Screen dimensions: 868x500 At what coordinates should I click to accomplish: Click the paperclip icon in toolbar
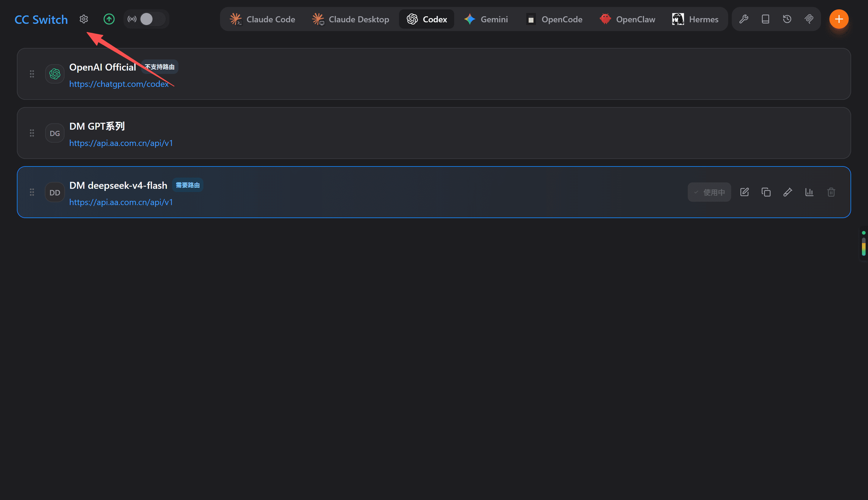[x=809, y=19]
